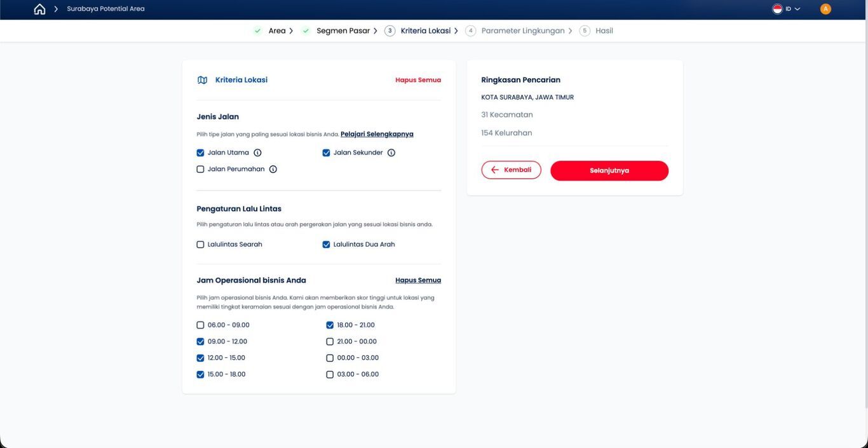Open the orange user avatar
Image resolution: width=868 pixels, height=448 pixels.
825,9
